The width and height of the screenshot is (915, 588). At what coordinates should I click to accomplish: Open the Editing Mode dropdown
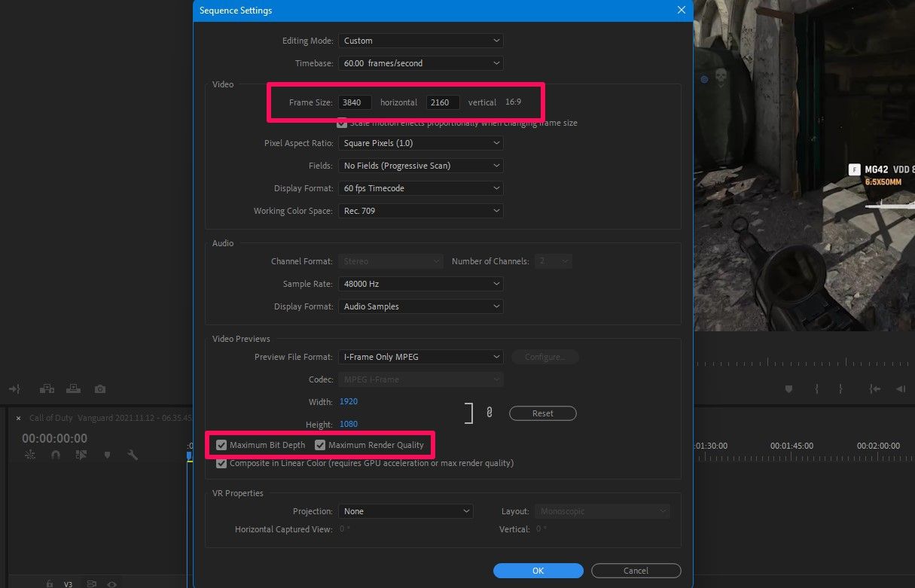(x=420, y=40)
